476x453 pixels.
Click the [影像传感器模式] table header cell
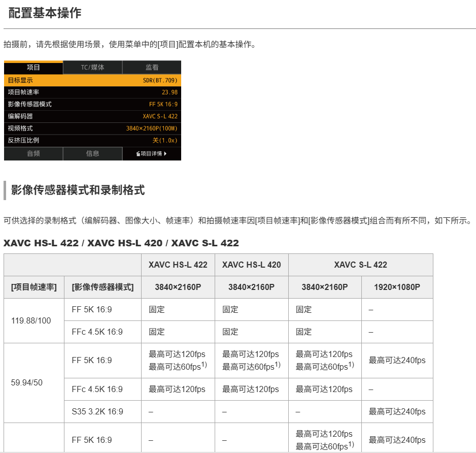103,287
